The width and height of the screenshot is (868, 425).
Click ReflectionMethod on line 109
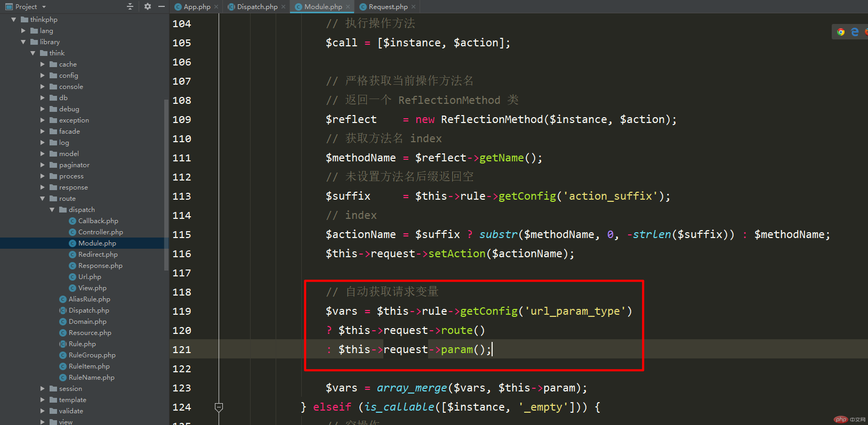click(492, 119)
